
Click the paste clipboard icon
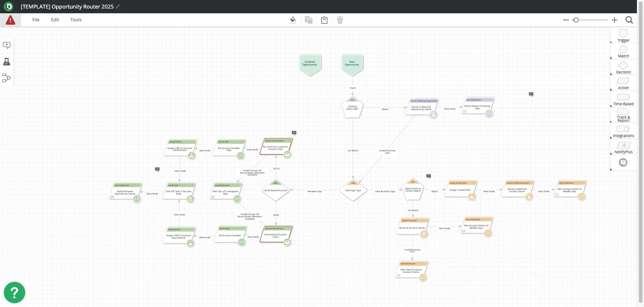[x=324, y=20]
